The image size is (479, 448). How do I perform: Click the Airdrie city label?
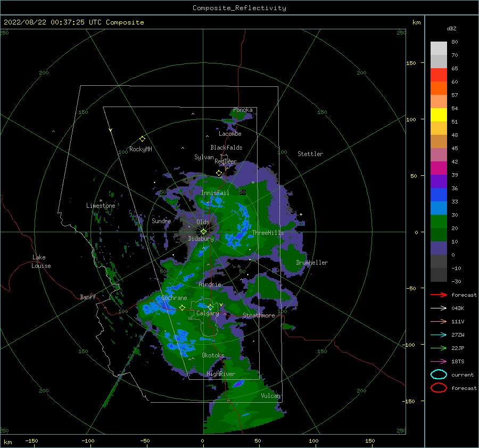coord(210,284)
